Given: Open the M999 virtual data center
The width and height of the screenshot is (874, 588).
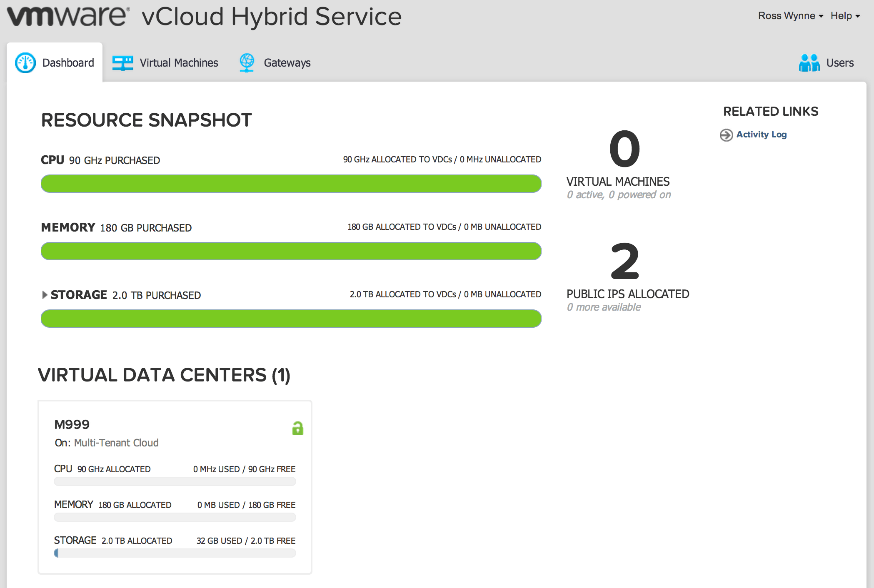Looking at the screenshot, I should (72, 424).
